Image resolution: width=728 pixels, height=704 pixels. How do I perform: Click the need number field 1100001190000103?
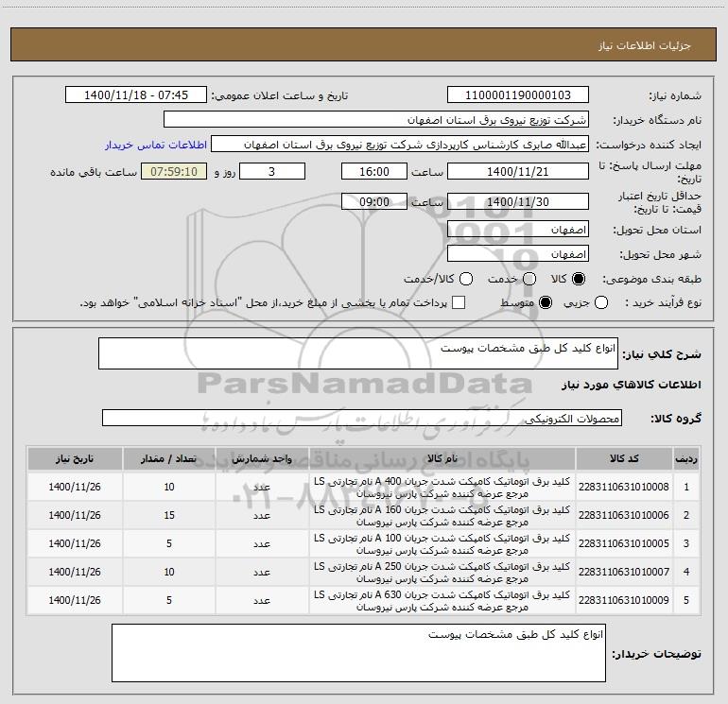point(518,95)
